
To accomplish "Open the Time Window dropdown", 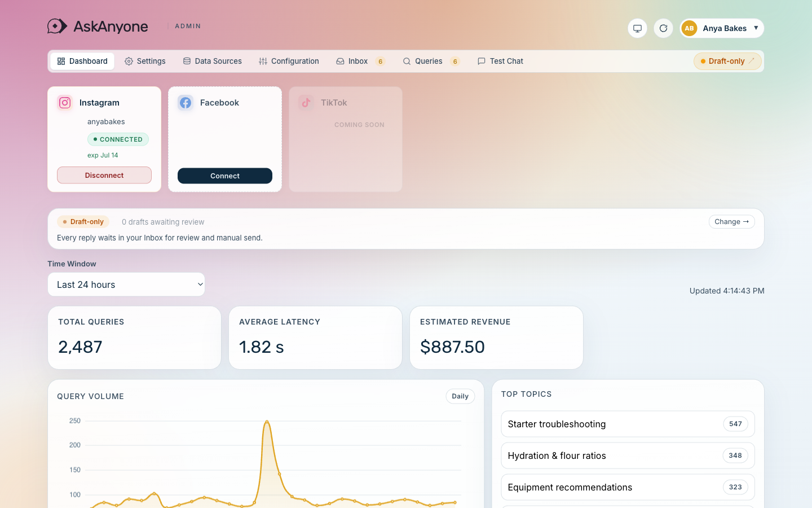I will tap(126, 284).
